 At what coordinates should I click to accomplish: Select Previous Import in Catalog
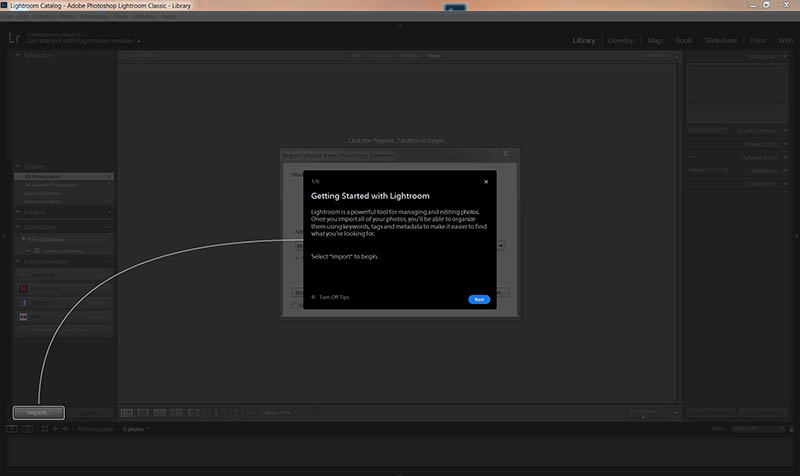(x=63, y=202)
